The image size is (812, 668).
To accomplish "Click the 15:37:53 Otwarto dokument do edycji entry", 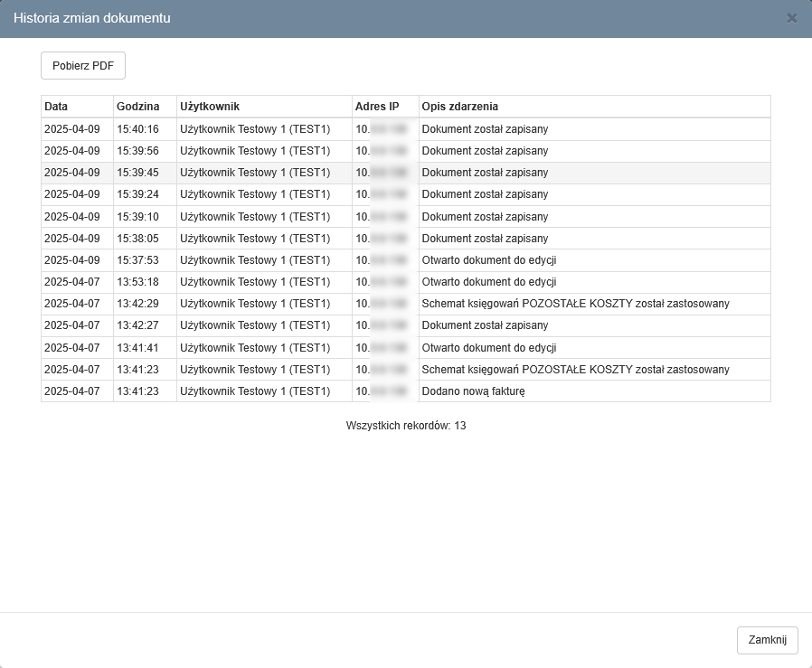I will (x=488, y=260).
